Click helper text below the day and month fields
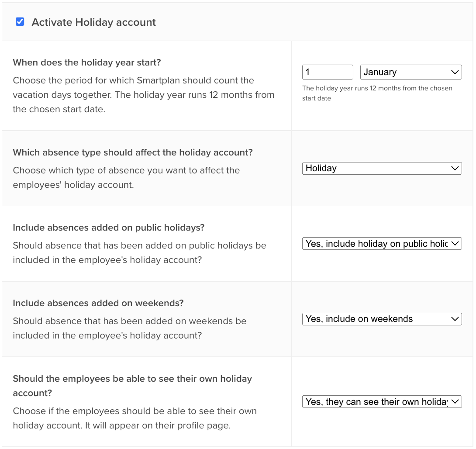The height and width of the screenshot is (449, 476). [377, 93]
